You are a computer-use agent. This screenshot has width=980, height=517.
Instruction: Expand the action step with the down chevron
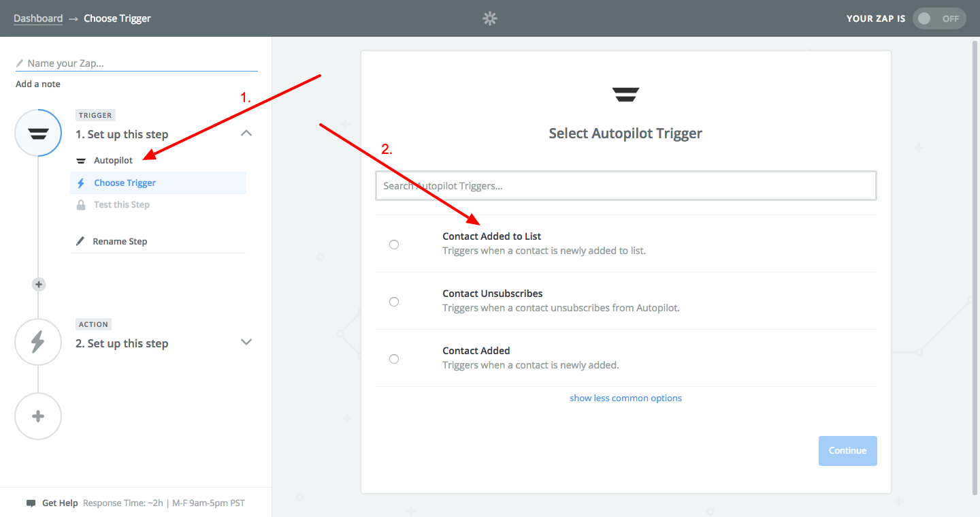tap(246, 342)
